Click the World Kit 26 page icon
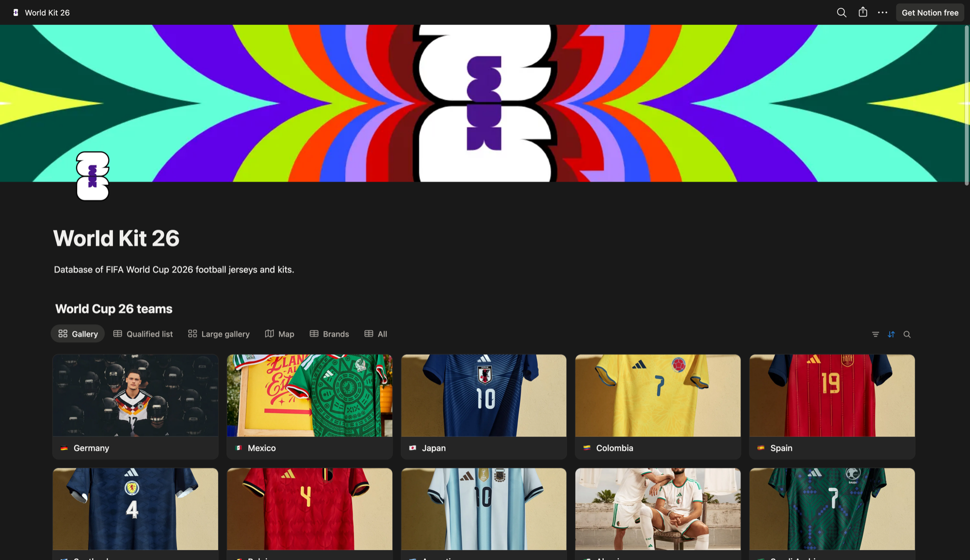The width and height of the screenshot is (970, 560). tap(93, 176)
